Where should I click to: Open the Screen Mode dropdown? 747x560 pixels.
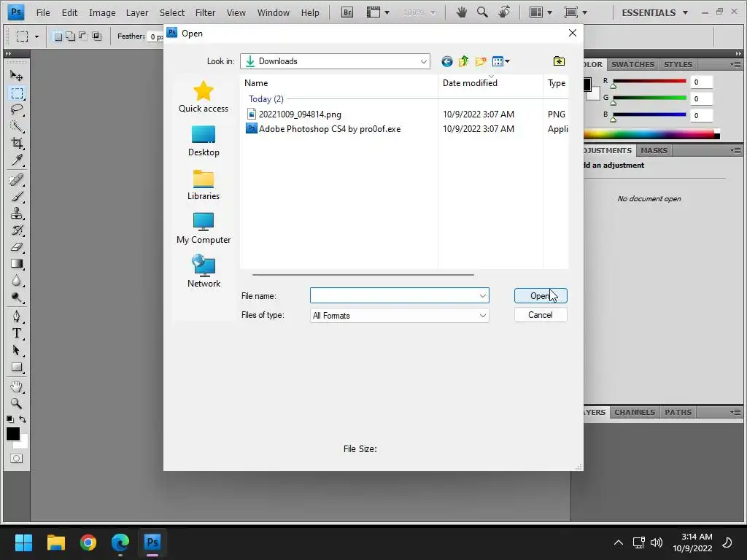576,12
